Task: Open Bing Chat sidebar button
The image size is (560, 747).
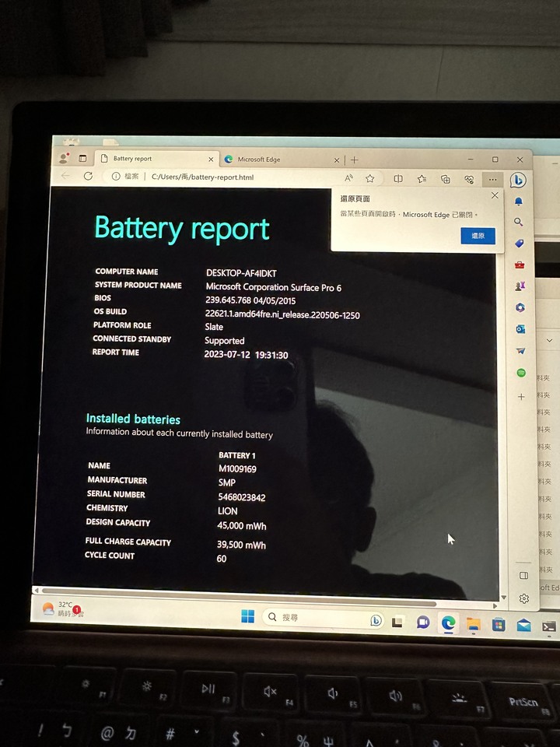Action: [518, 180]
